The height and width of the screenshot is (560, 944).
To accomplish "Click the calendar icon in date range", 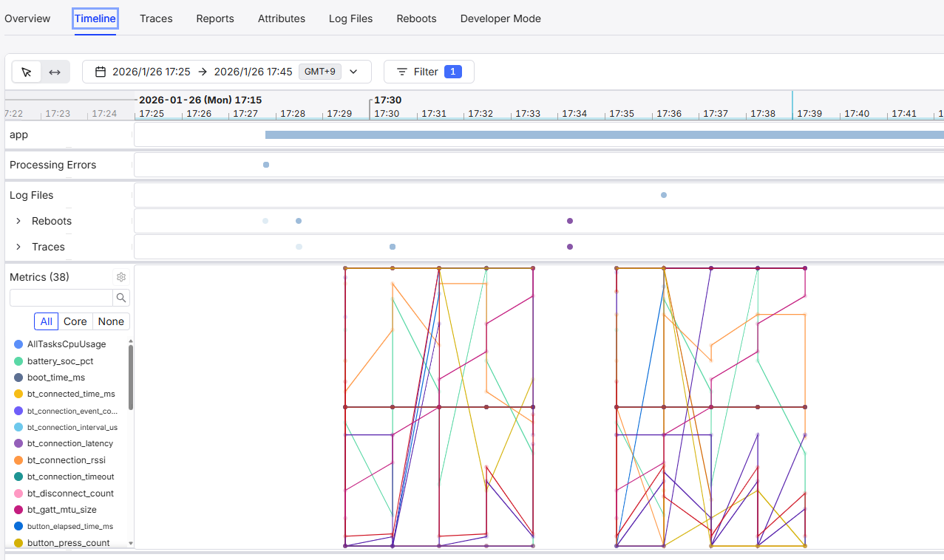I will click(101, 72).
